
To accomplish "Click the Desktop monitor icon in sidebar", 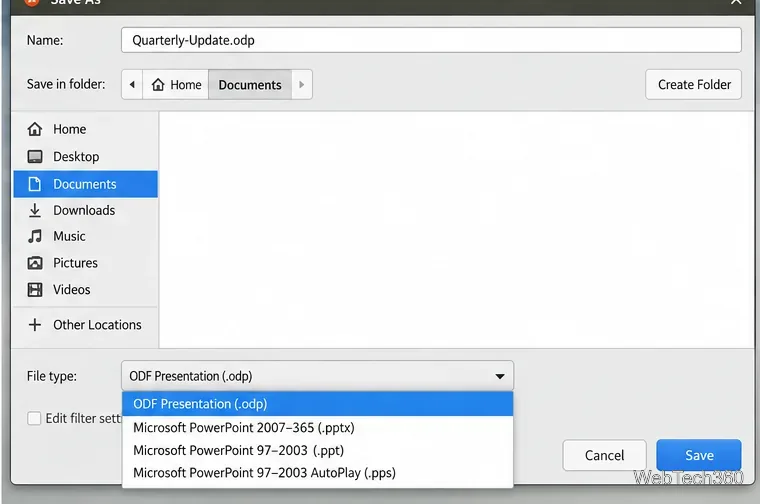I will pyautogui.click(x=35, y=157).
